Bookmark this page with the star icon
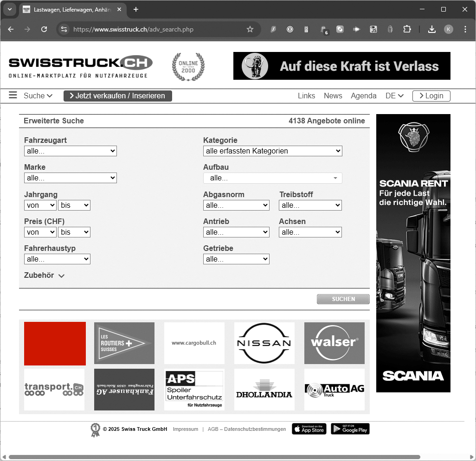 pos(250,29)
